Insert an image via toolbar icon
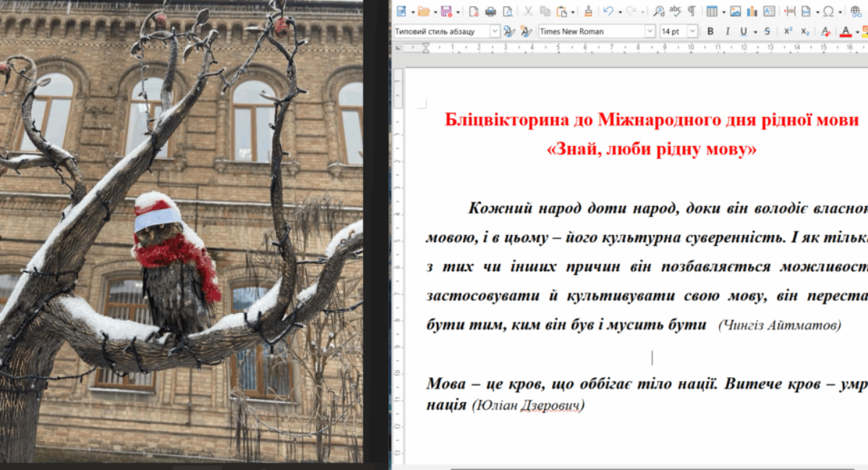The height and width of the screenshot is (470, 868). [x=735, y=11]
